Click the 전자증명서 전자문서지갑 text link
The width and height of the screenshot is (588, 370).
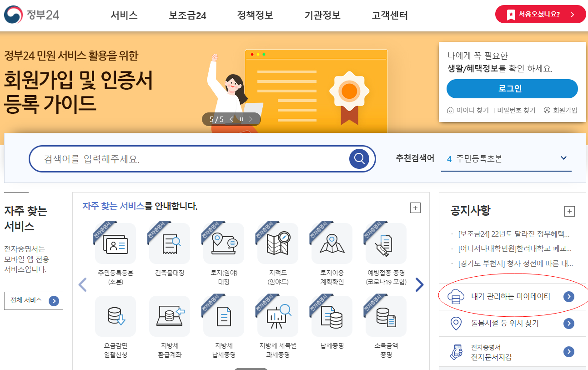coord(491,352)
